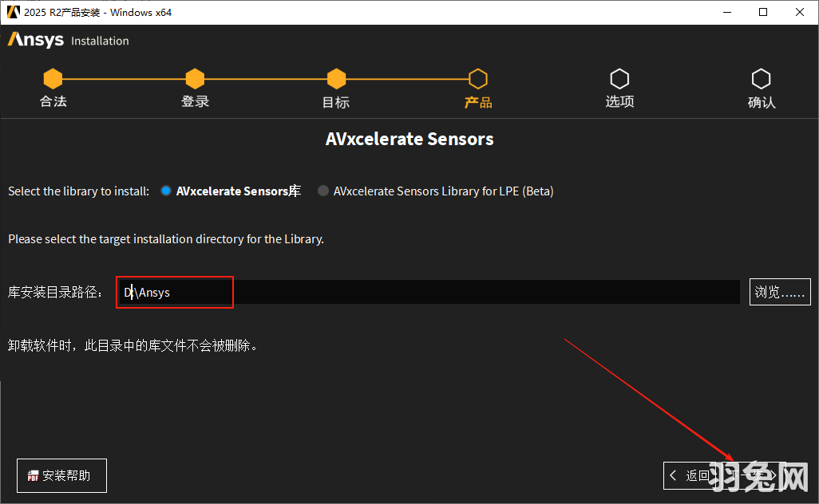This screenshot has height=504, width=819.
Task: Click the 目标 step label
Action: 336,102
